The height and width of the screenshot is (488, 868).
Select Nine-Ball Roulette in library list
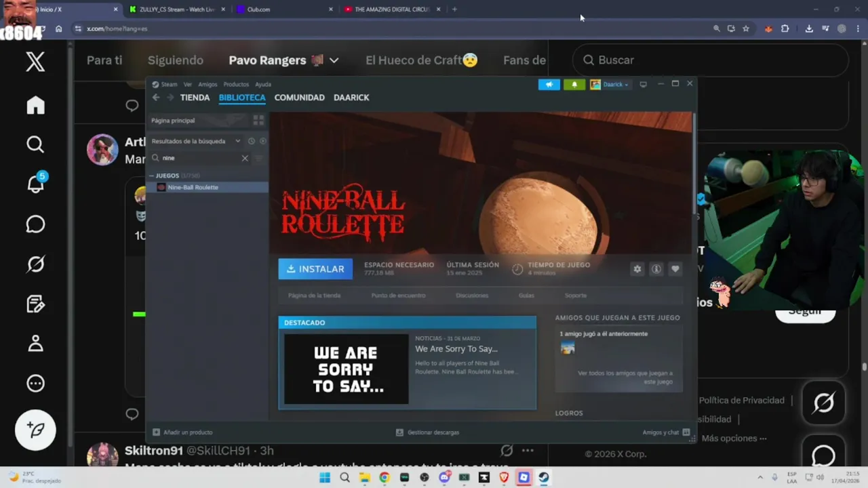point(208,187)
